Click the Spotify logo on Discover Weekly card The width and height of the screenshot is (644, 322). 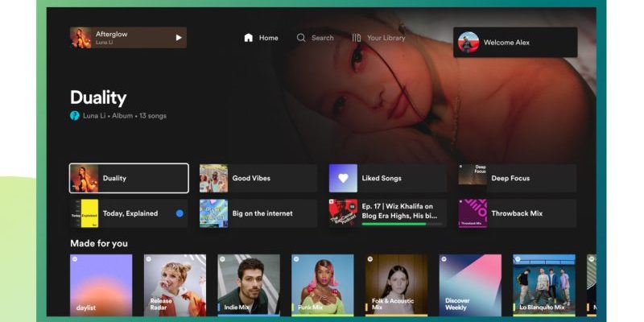pyautogui.click(x=444, y=259)
